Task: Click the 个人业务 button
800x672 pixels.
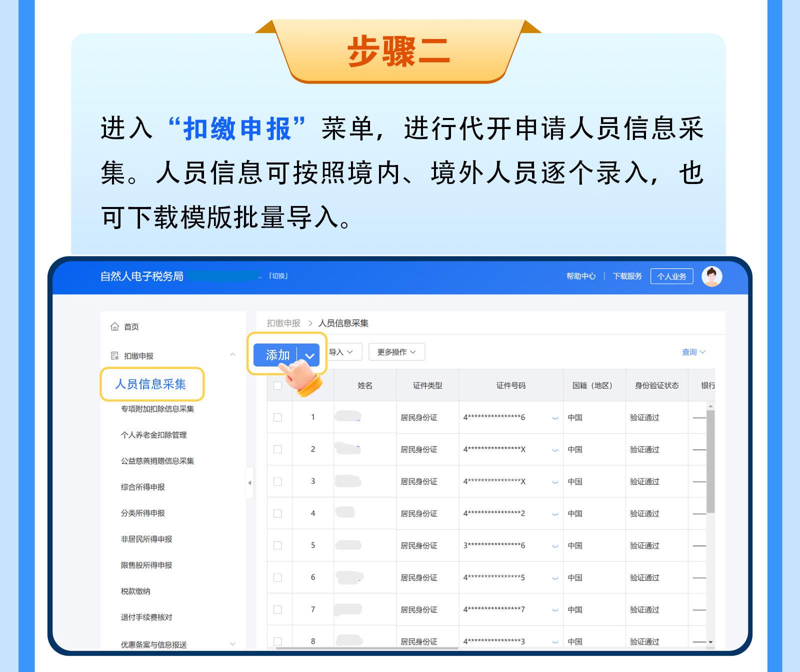Action: [x=671, y=276]
